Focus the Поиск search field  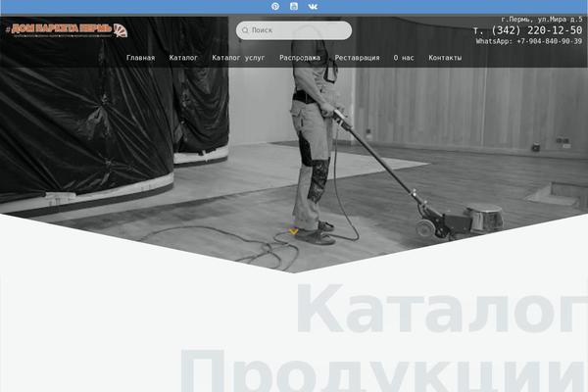click(x=294, y=30)
